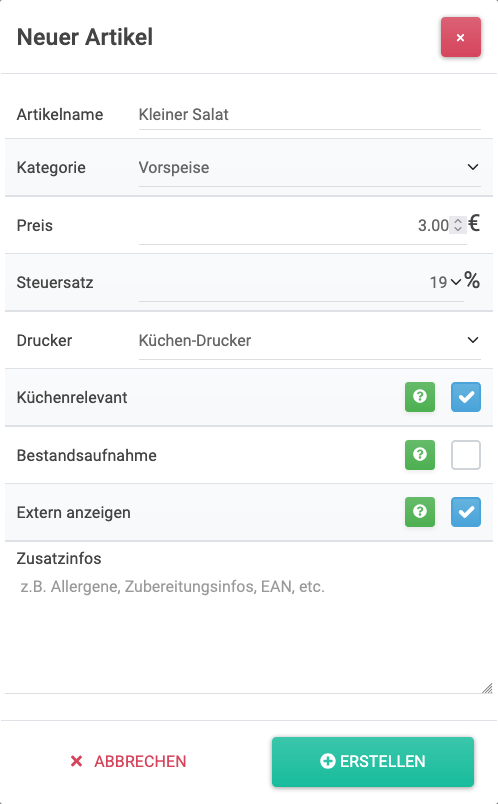498x804 pixels.
Task: Focus the Artikelname field with Kleiner Salat
Action: [x=309, y=114]
